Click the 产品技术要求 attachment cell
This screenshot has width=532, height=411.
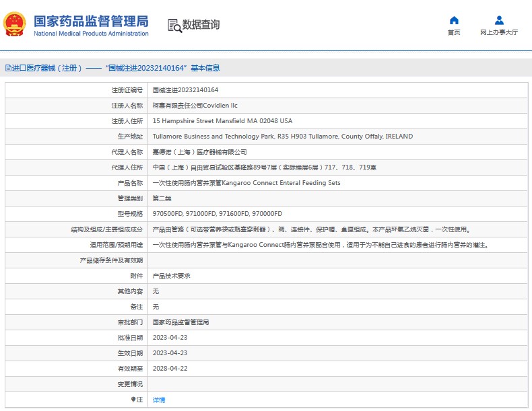click(x=172, y=276)
